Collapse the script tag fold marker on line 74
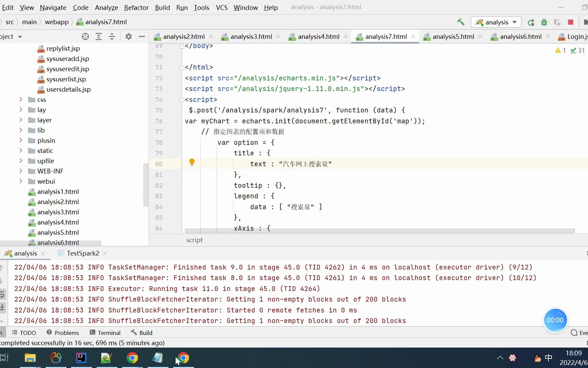The width and height of the screenshot is (588, 368). click(x=182, y=99)
